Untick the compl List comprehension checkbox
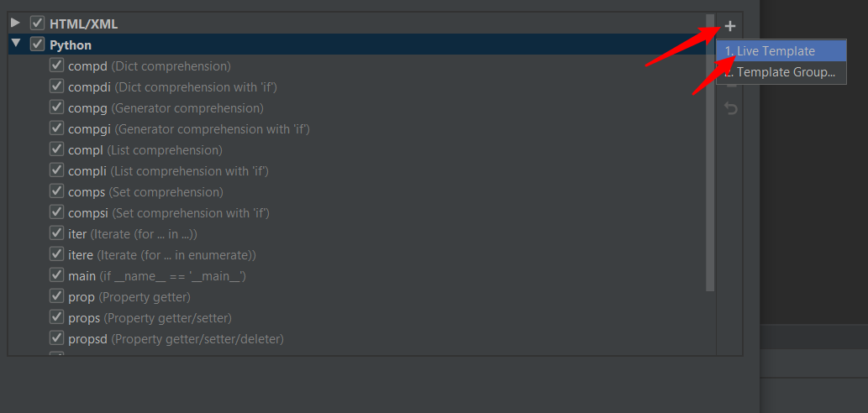The width and height of the screenshot is (868, 413). [x=57, y=149]
